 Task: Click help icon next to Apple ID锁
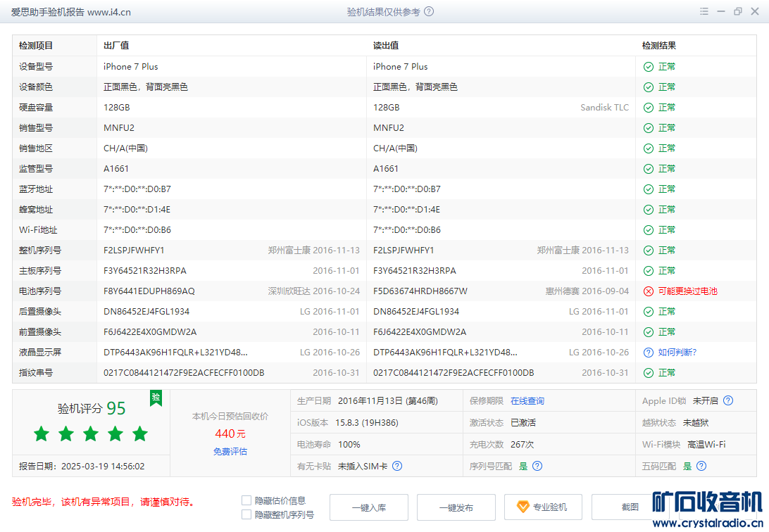728,401
